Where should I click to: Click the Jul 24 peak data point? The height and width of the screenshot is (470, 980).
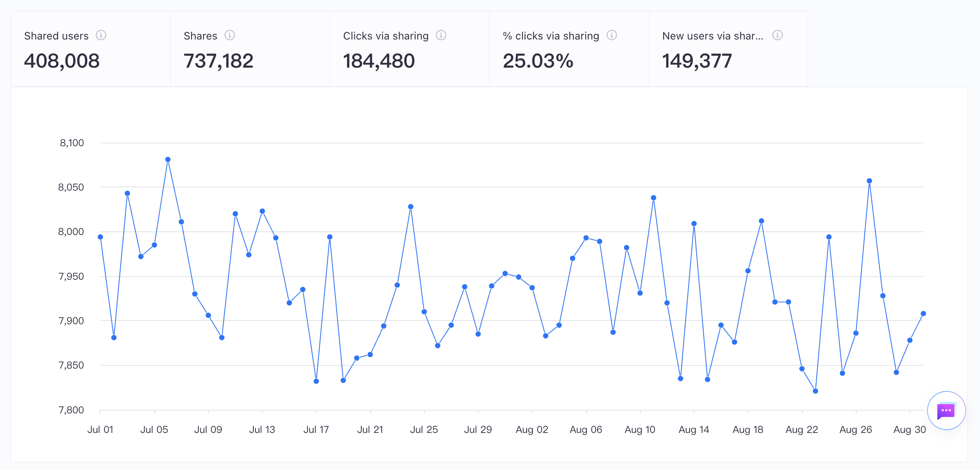411,207
